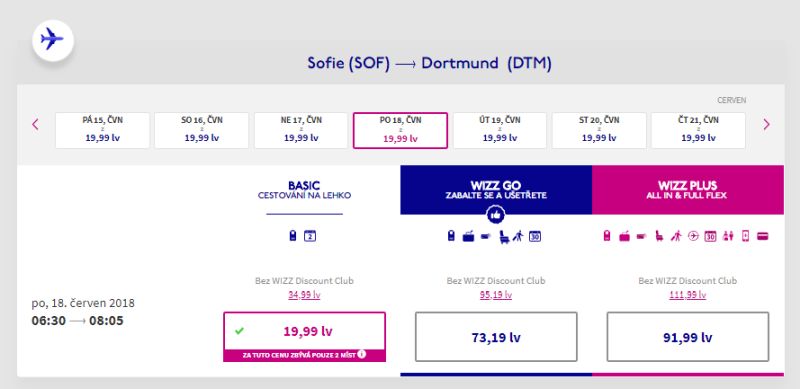Screen dimensions: 800x389
Task: Click the seat selection icon under WIZZ GO
Action: (505, 236)
